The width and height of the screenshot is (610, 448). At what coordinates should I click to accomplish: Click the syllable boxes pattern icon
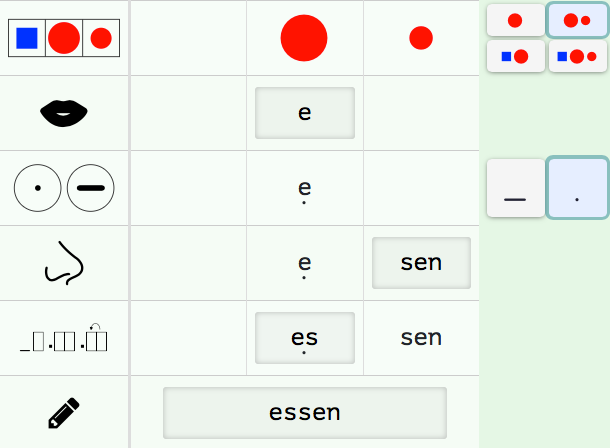coord(64,338)
